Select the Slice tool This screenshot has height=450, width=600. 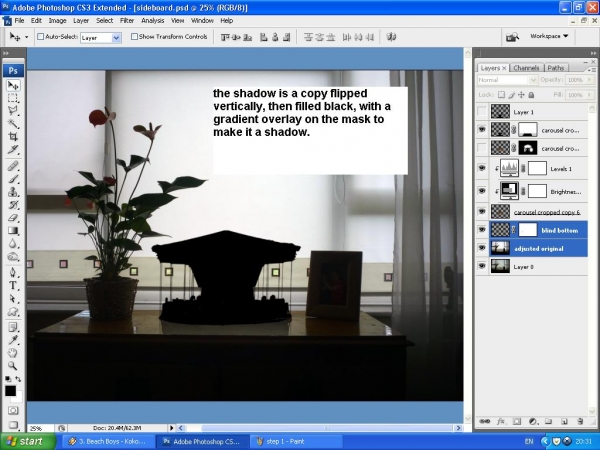(13, 150)
